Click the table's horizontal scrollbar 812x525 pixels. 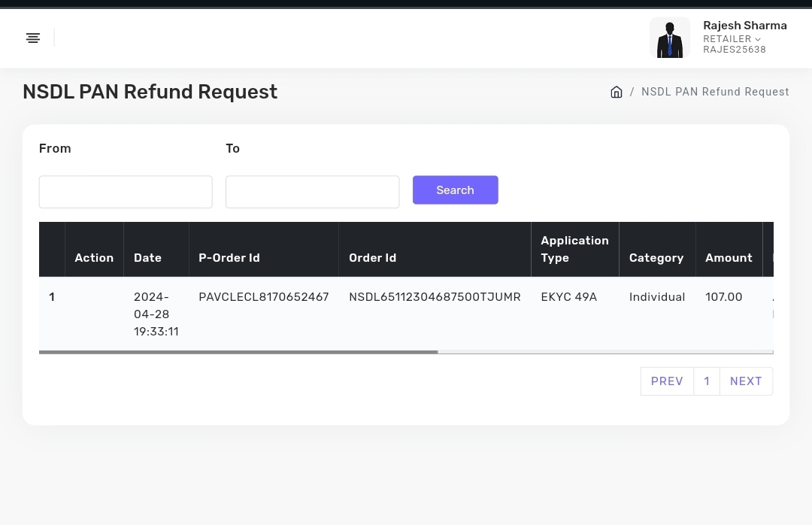238,352
